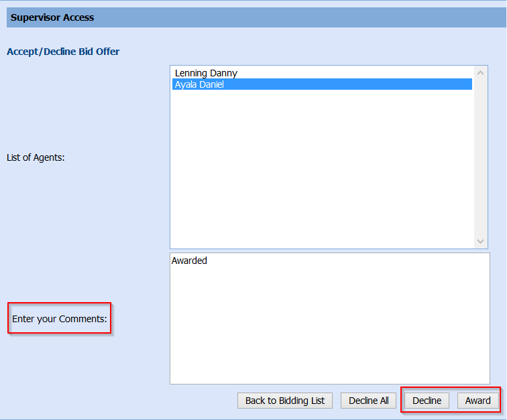The width and height of the screenshot is (507, 420).
Task: Click the word Awarded in comments box
Action: click(189, 261)
